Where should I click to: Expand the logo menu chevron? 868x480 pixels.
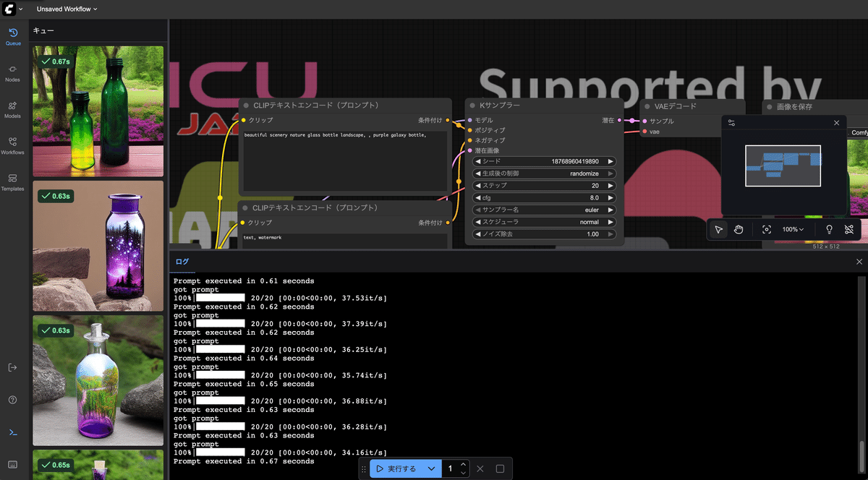21,9
